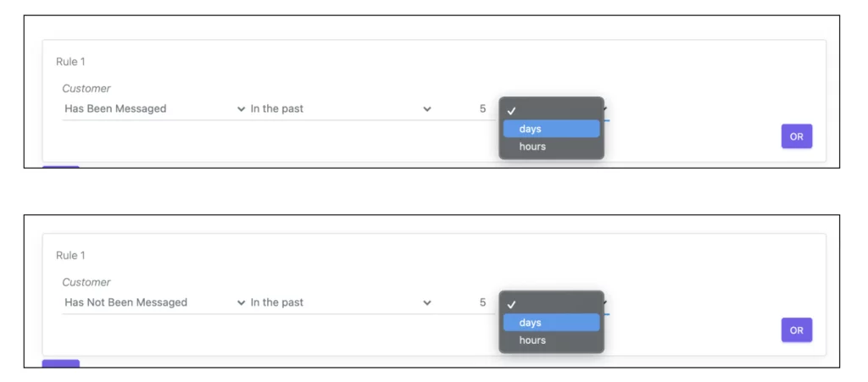Screen dimensions: 868x382
Task: Click the chevron arrow beside "Has Been Messaged"
Action: coord(241,109)
